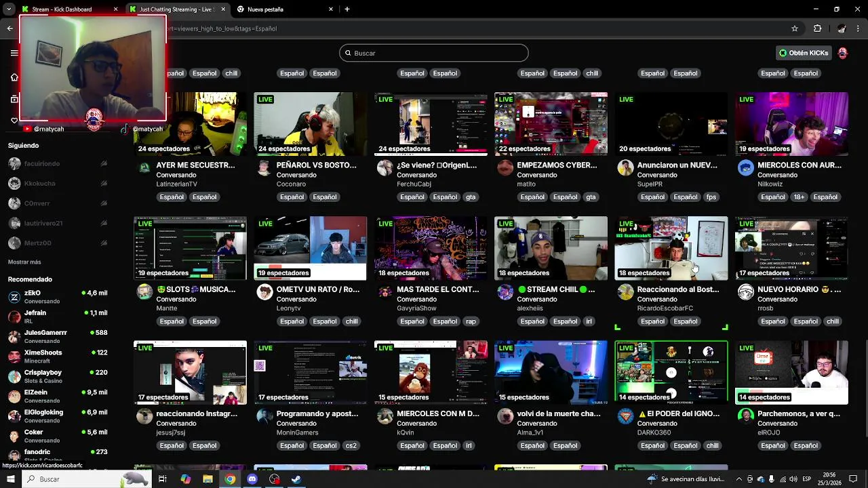Viewport: 868px width, 488px height.
Task: Open recommended channel Crisplayboy
Action: click(x=58, y=376)
